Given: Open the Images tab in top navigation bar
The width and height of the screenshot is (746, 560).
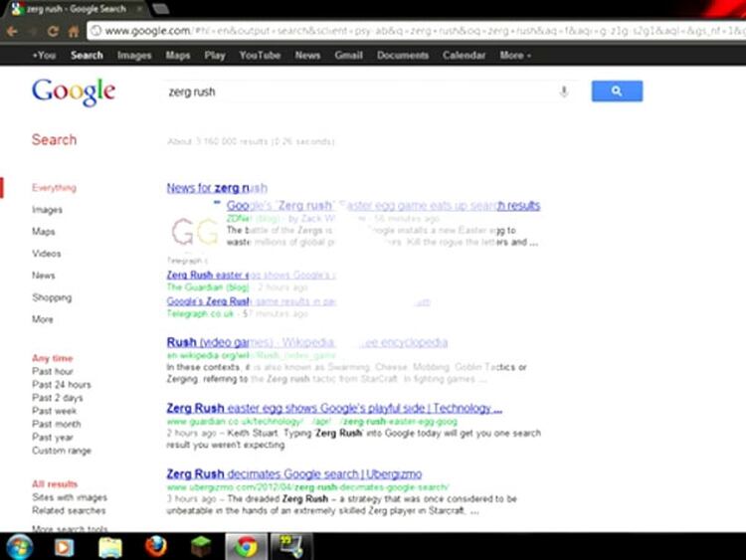Looking at the screenshot, I should click(x=134, y=56).
